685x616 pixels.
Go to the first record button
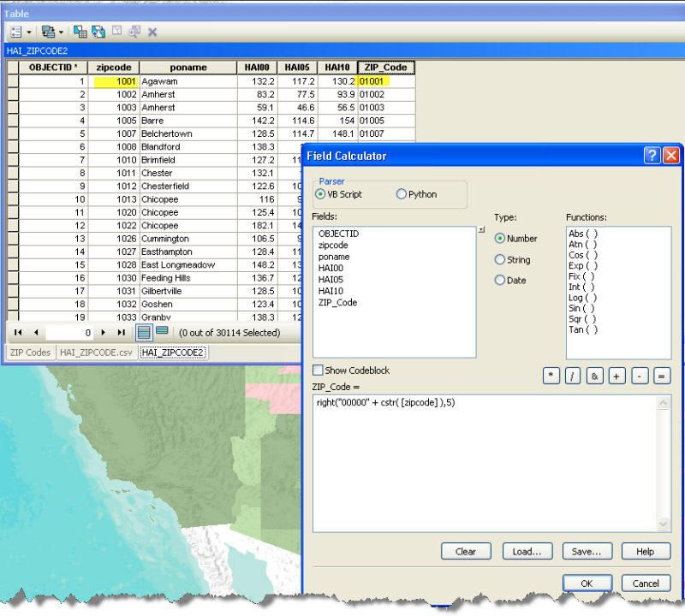coord(18,333)
